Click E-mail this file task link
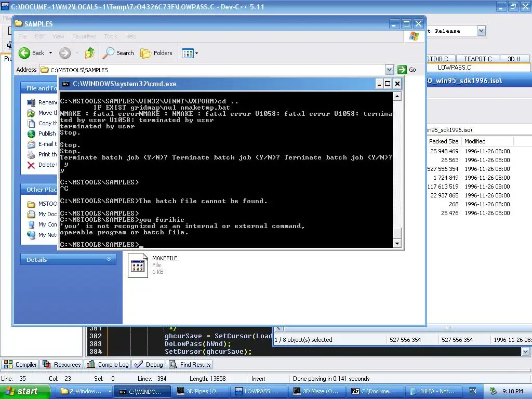Image resolution: width=532 pixels, height=399 pixels. (42, 144)
